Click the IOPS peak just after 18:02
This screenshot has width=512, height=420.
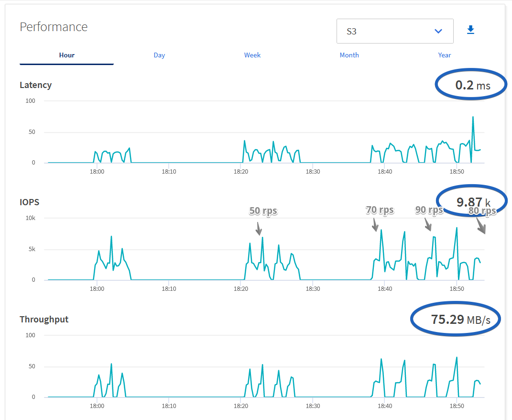tap(111, 236)
